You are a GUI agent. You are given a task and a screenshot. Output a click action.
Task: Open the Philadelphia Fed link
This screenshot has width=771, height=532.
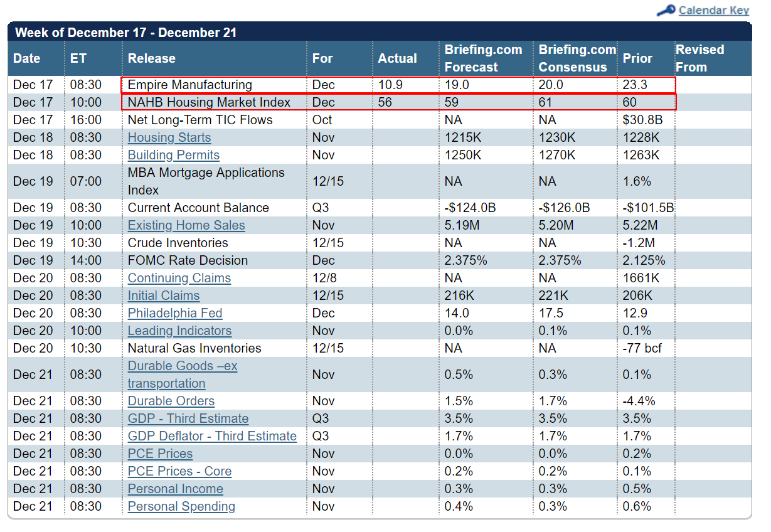click(175, 313)
